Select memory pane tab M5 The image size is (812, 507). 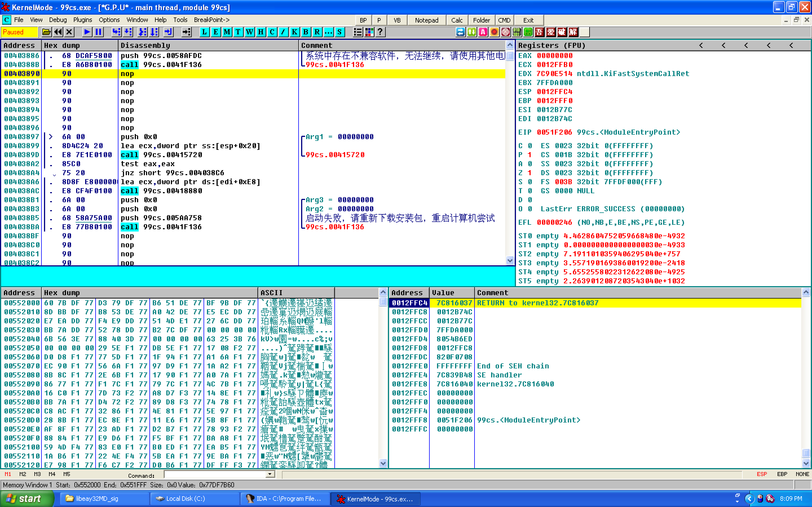pos(67,474)
